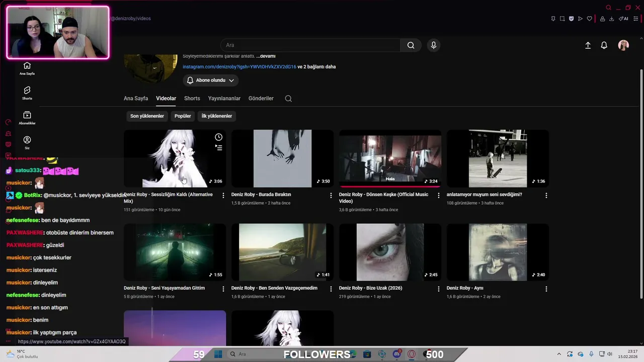Sort videos by Popüler
This screenshot has width=644, height=362.
click(183, 116)
